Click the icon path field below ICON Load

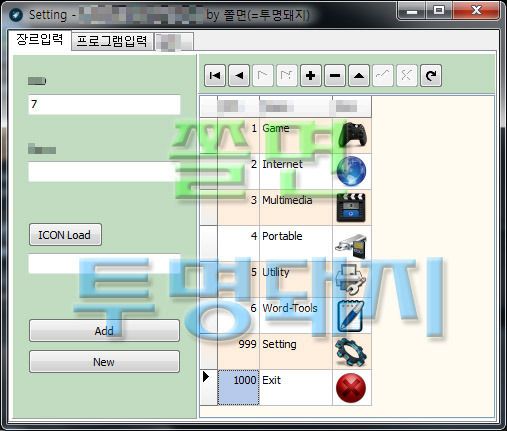tap(104, 264)
